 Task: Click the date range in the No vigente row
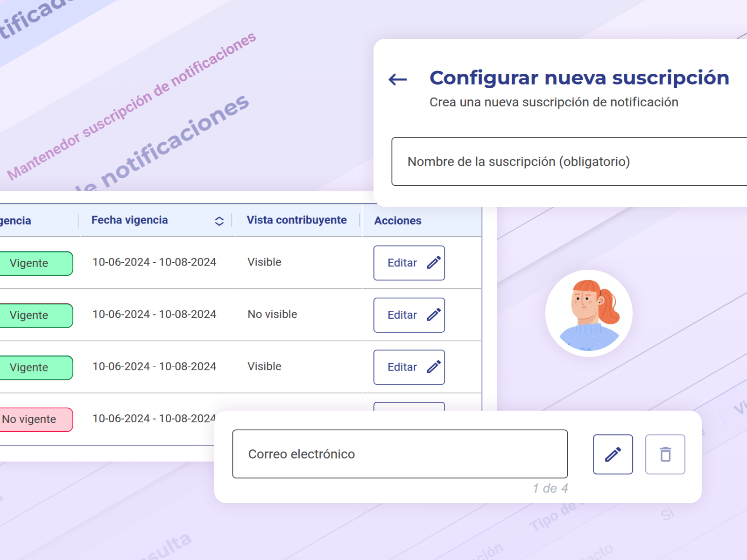click(154, 419)
